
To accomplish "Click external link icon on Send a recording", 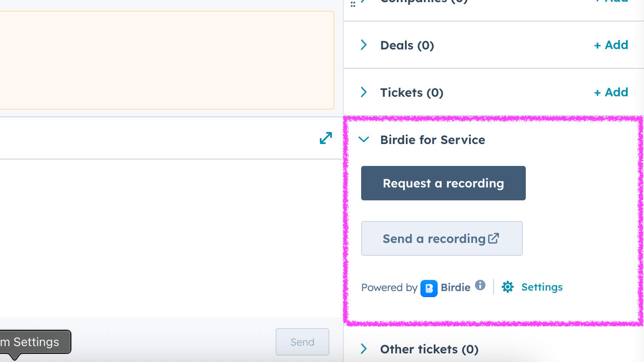I will click(x=494, y=238).
